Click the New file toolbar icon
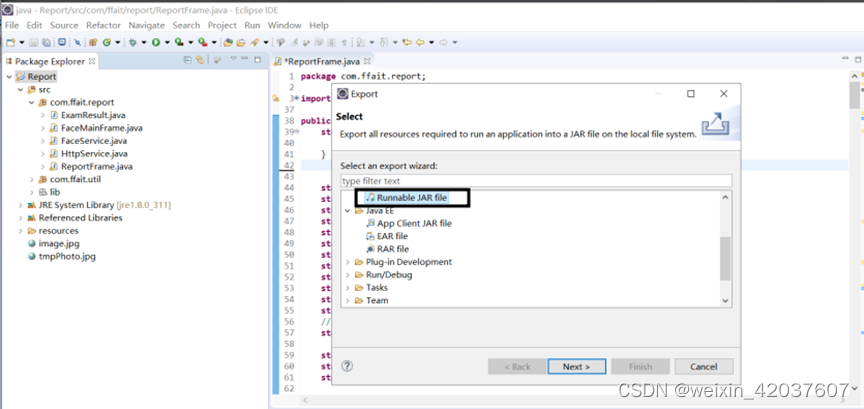 coord(10,42)
